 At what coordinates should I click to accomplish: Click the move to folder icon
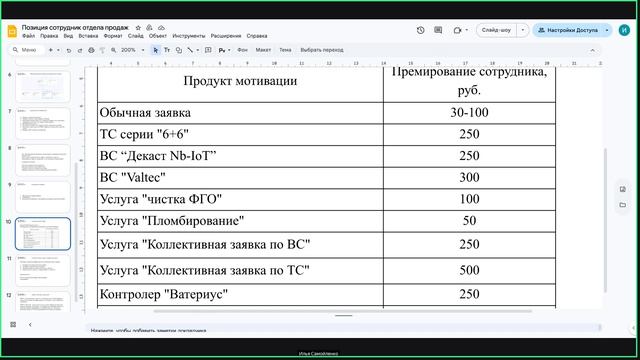tap(149, 28)
